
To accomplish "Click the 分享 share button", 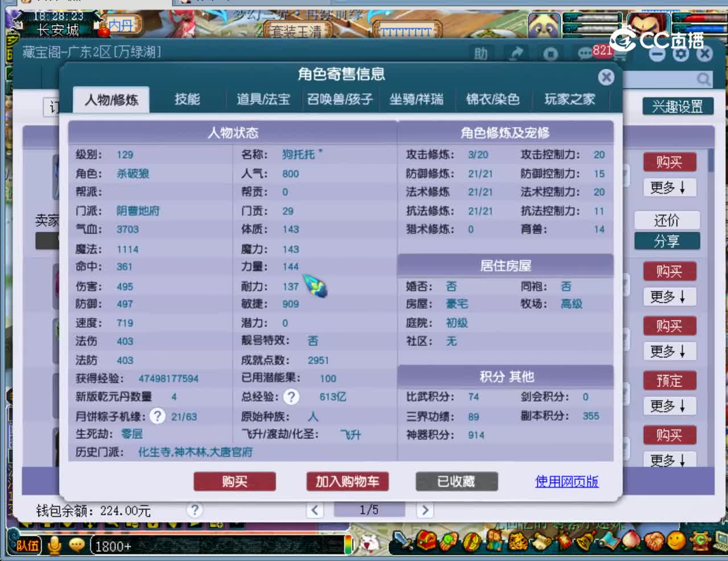I will pyautogui.click(x=667, y=241).
